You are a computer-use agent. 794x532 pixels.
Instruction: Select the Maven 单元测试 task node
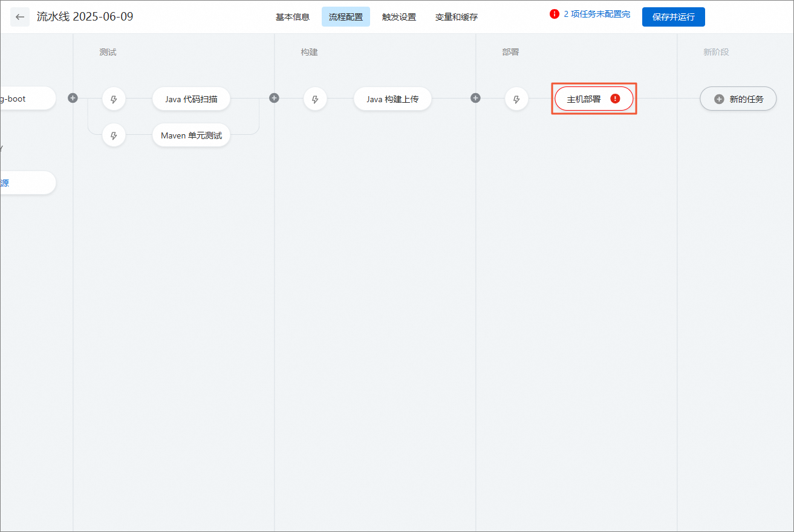[191, 135]
